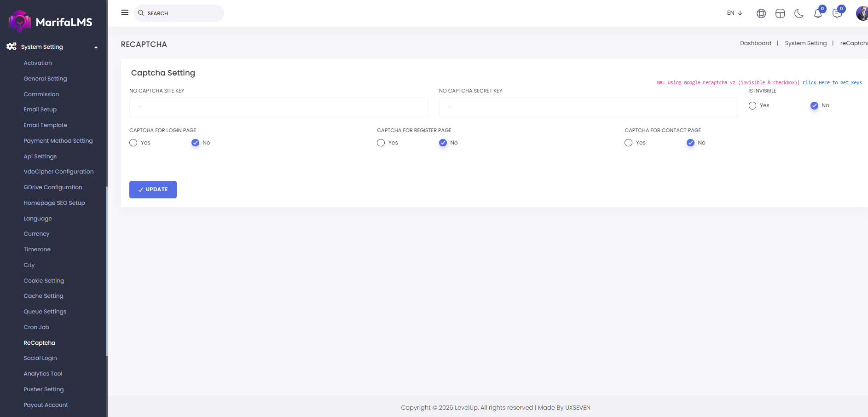Select Yes for Captcha For Register Page
The image size is (868, 417).
(381, 143)
